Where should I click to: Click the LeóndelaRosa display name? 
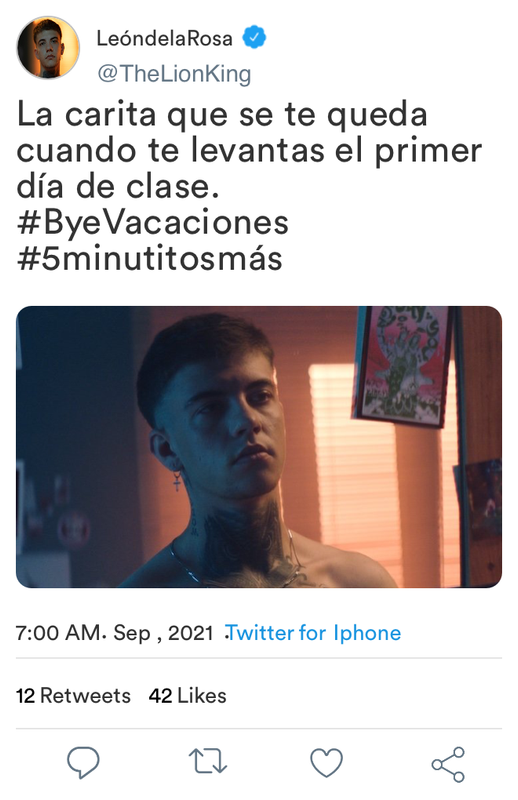click(x=164, y=38)
